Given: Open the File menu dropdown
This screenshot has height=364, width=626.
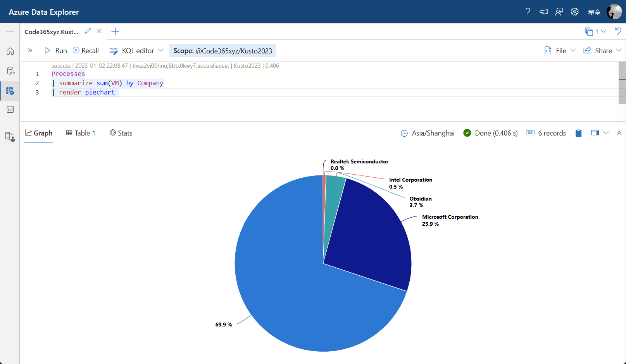Looking at the screenshot, I should [x=560, y=51].
